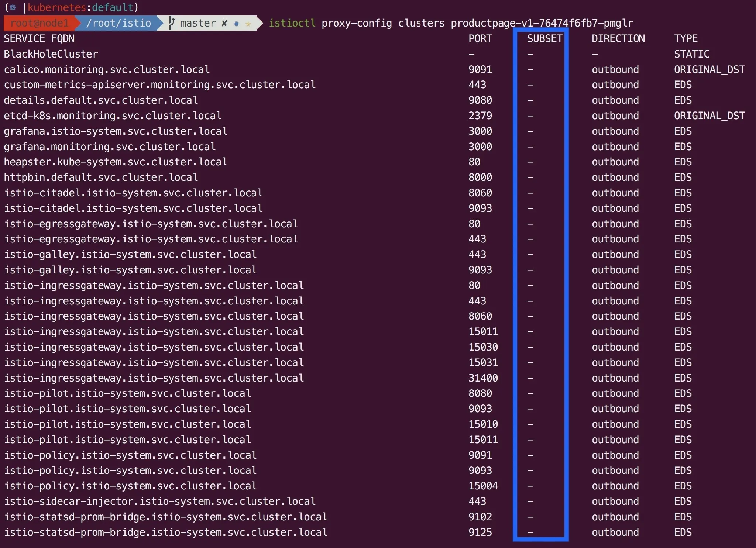Click the blue gear status icon in prompt
This screenshot has width=756, height=548.
pos(237,24)
